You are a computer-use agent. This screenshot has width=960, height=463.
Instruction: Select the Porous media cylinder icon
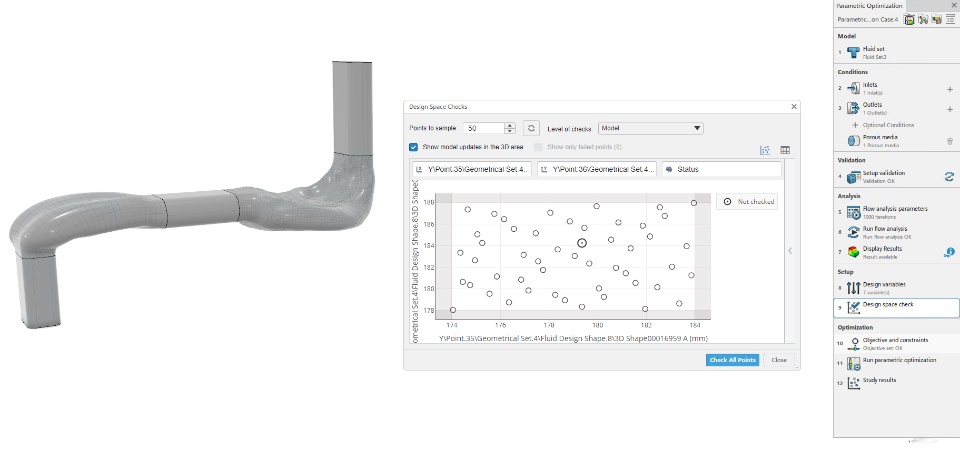point(853,141)
